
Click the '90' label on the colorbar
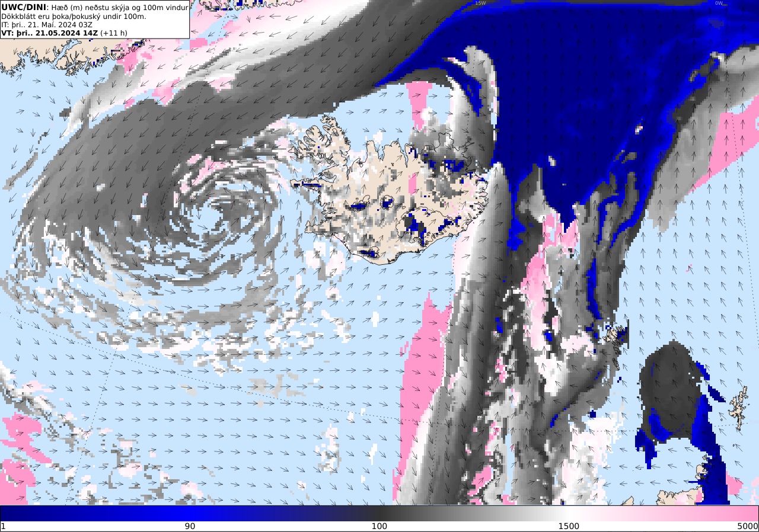pyautogui.click(x=190, y=526)
